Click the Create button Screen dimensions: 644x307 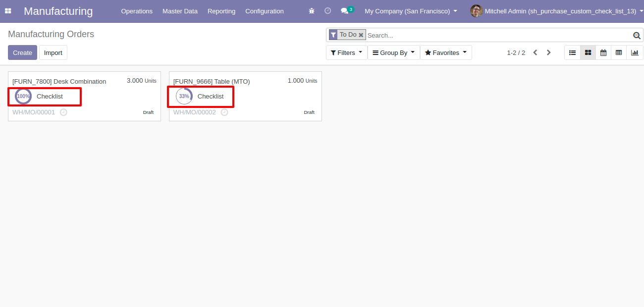point(22,52)
